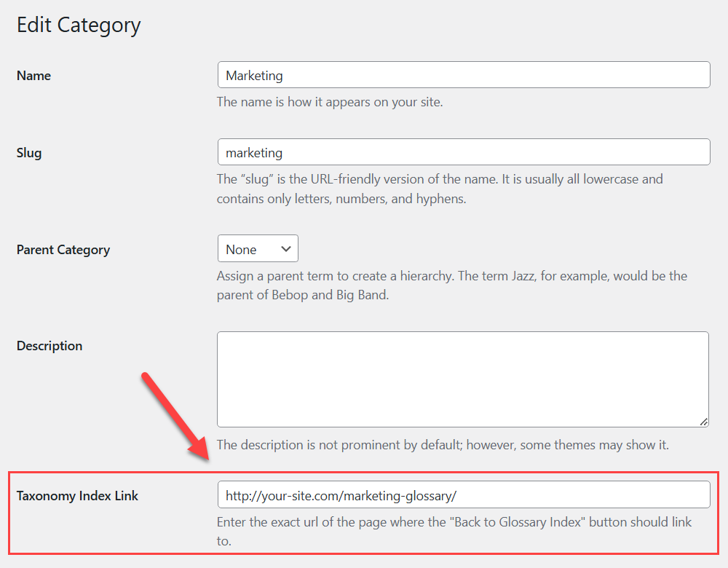Click the Taxonomy Index Link URL field

pyautogui.click(x=463, y=494)
